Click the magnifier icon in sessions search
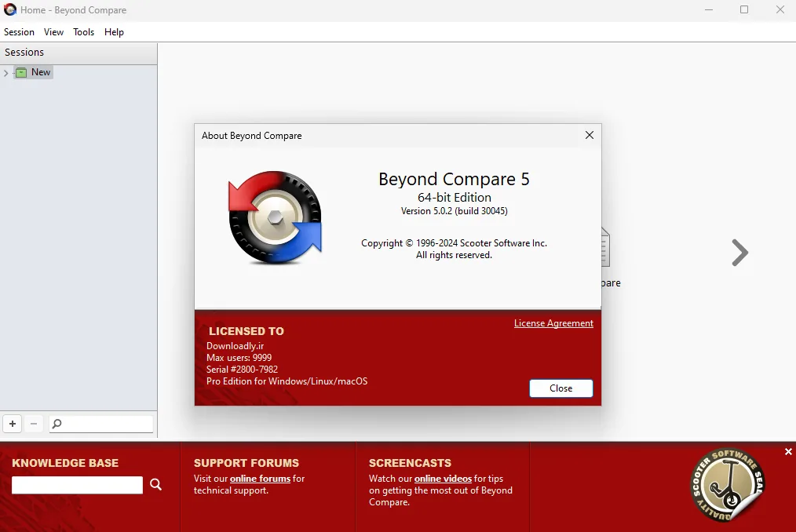The width and height of the screenshot is (796, 532). coord(57,424)
